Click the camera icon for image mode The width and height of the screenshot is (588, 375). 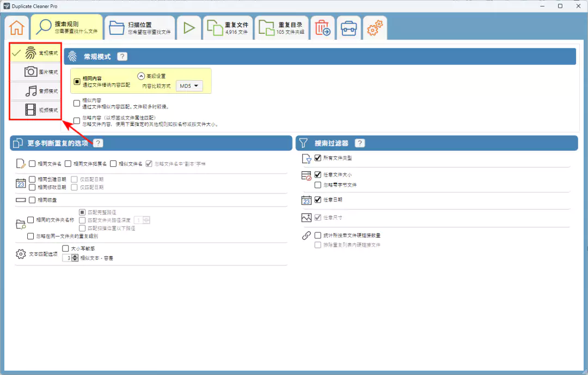pyautogui.click(x=30, y=71)
